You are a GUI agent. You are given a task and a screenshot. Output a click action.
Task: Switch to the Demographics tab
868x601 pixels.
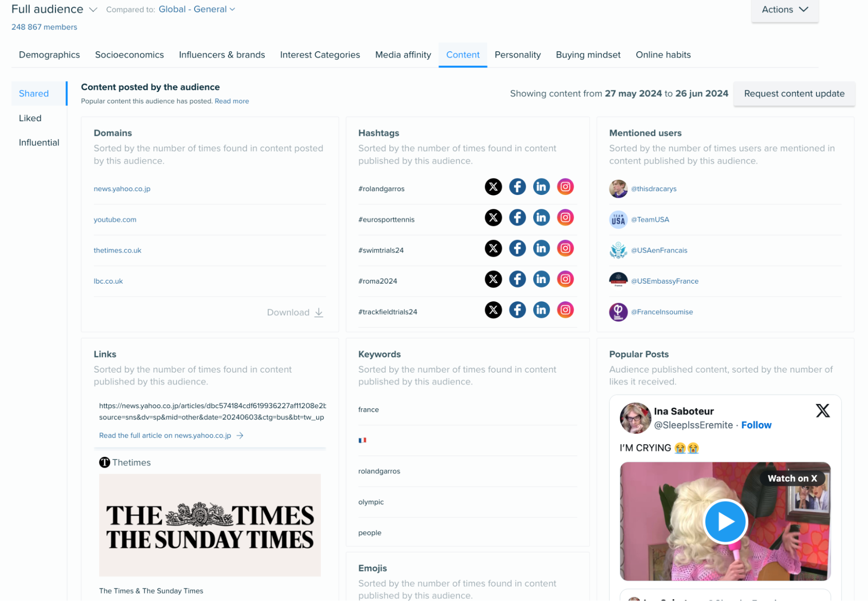50,55
